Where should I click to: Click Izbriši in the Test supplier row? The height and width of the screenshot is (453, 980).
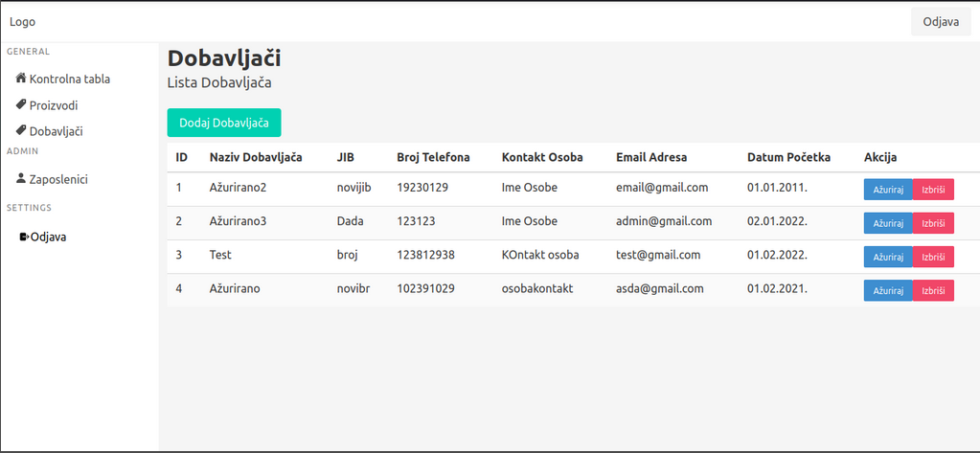click(933, 257)
